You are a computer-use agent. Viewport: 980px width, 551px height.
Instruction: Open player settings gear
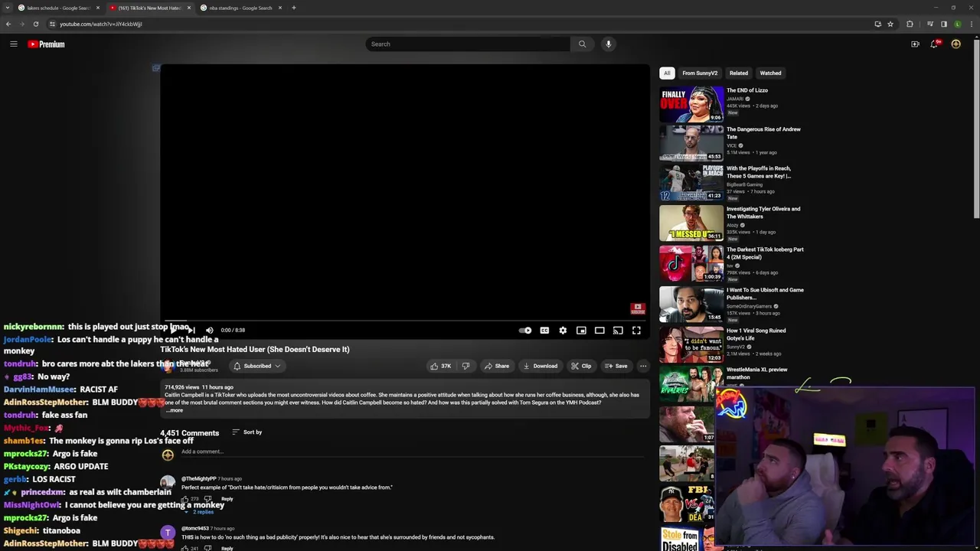pos(563,331)
